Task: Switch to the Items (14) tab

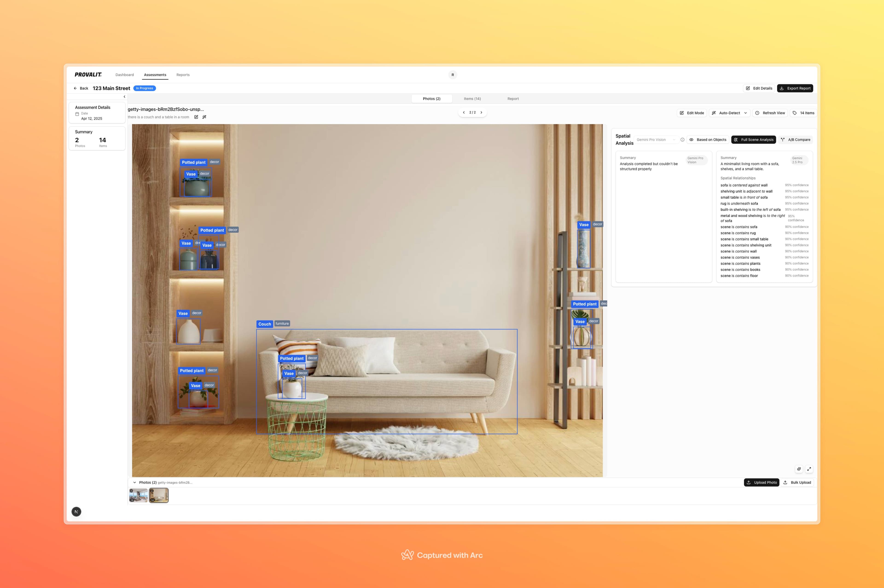Action: tap(472, 99)
